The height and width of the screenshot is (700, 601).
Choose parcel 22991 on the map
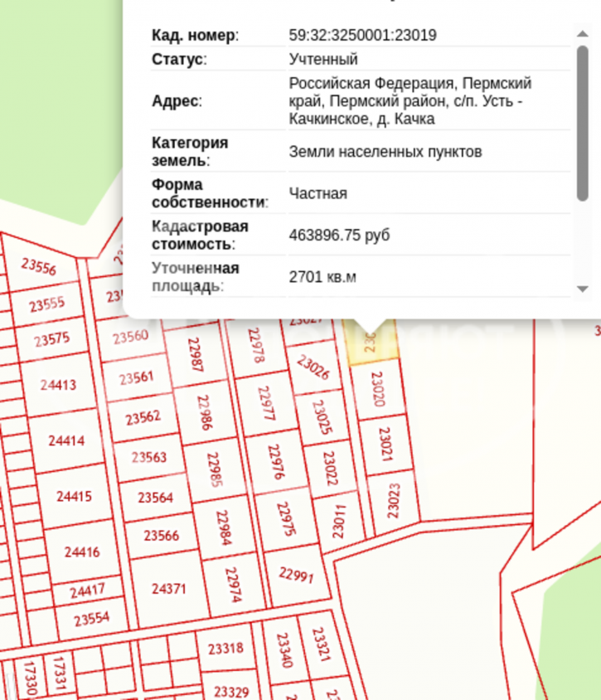[296, 575]
